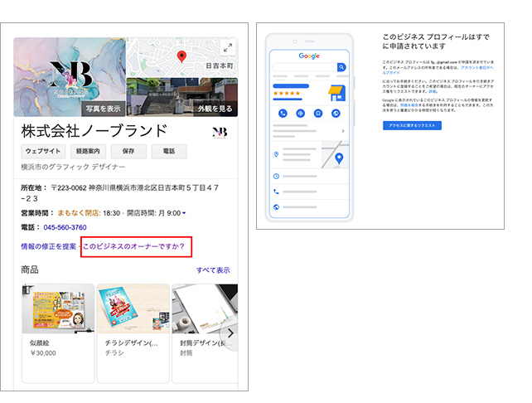
Task: Click the 横浜市のグラフィック デザイナー category text
Action: point(73,167)
